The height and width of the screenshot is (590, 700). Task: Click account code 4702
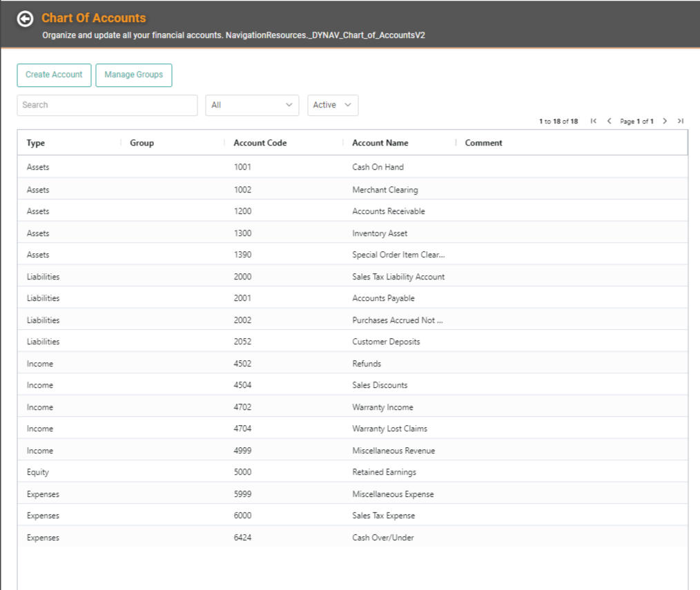(242, 407)
